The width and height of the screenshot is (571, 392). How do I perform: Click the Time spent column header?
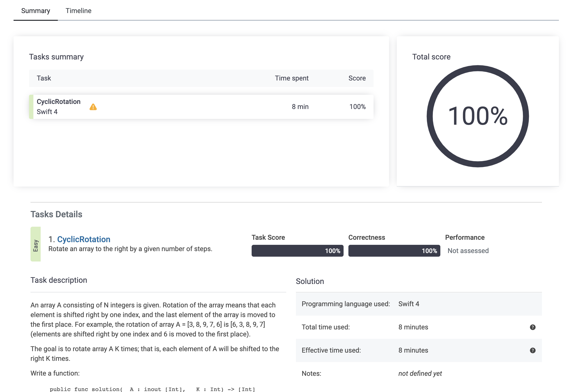click(291, 78)
